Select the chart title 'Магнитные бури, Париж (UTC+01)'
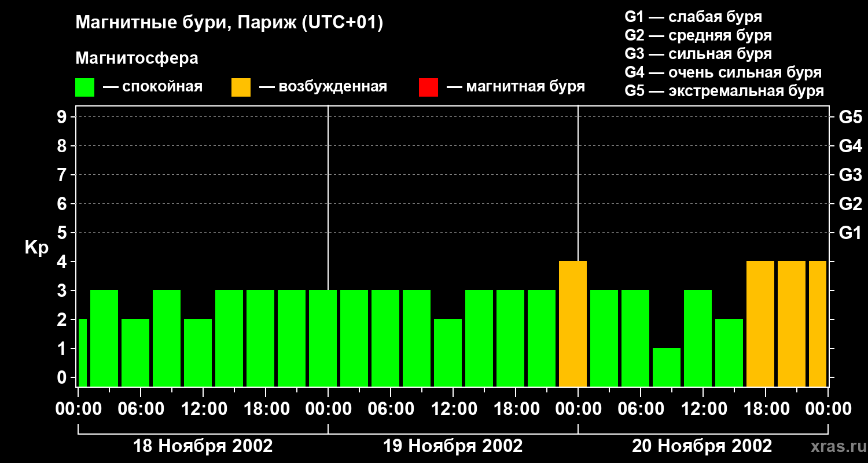 229,23
